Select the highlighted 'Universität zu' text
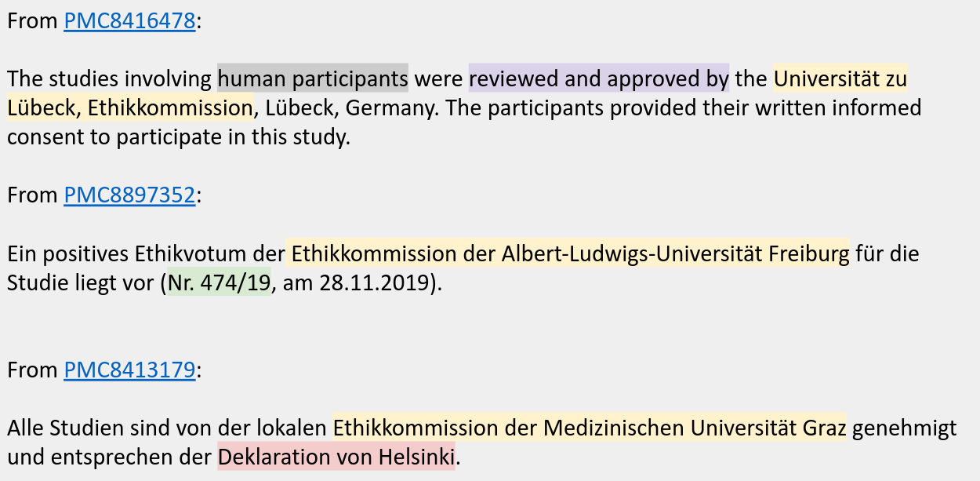This screenshot has height=481, width=980. pos(840,78)
